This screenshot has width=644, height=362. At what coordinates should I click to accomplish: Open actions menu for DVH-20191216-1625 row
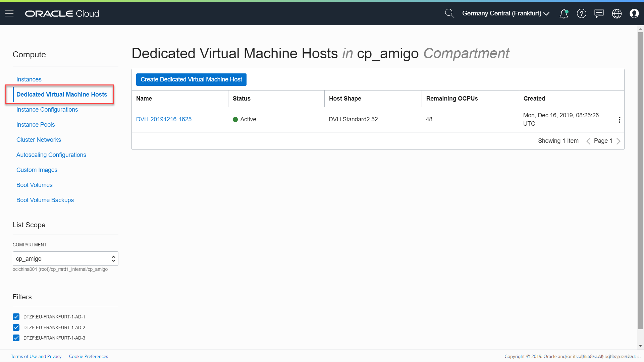coord(620,120)
